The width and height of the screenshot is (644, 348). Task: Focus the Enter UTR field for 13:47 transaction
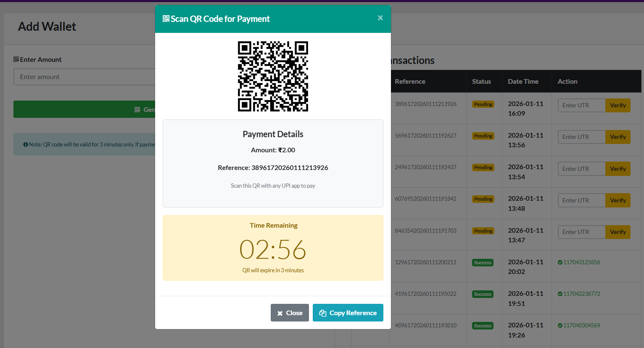[x=581, y=232]
